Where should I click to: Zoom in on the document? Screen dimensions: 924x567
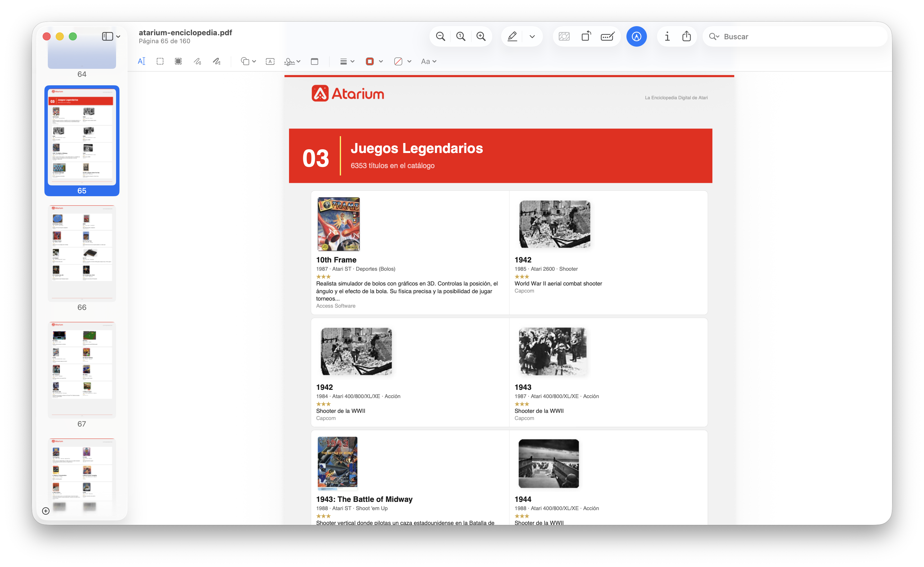pos(481,36)
